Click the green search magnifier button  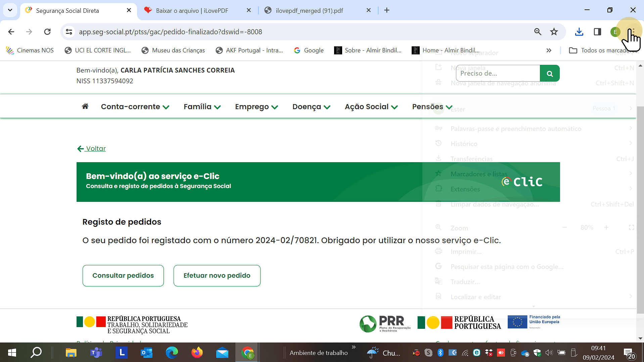tap(550, 73)
